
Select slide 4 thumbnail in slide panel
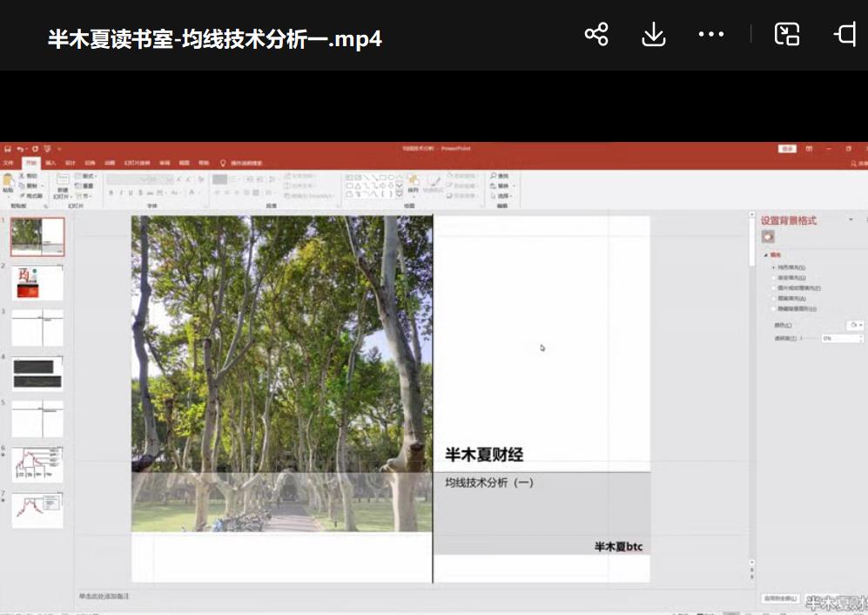coord(37,374)
